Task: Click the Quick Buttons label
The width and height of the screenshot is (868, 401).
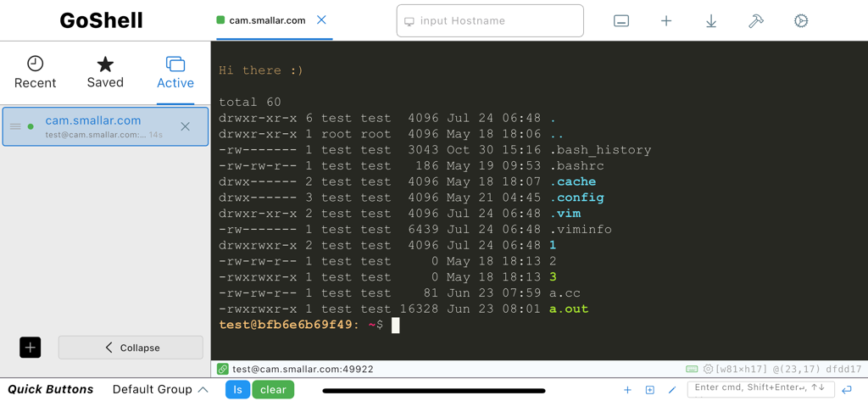Action: (50, 389)
